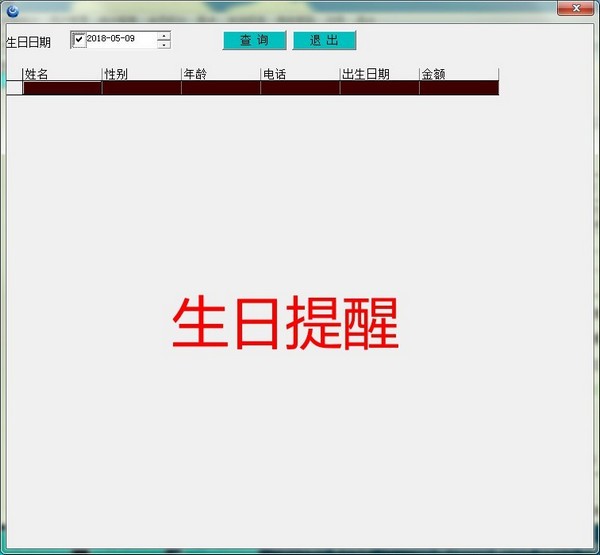The width and height of the screenshot is (600, 555).
Task: Close the birthday reminder window
Action: pyautogui.click(x=576, y=8)
